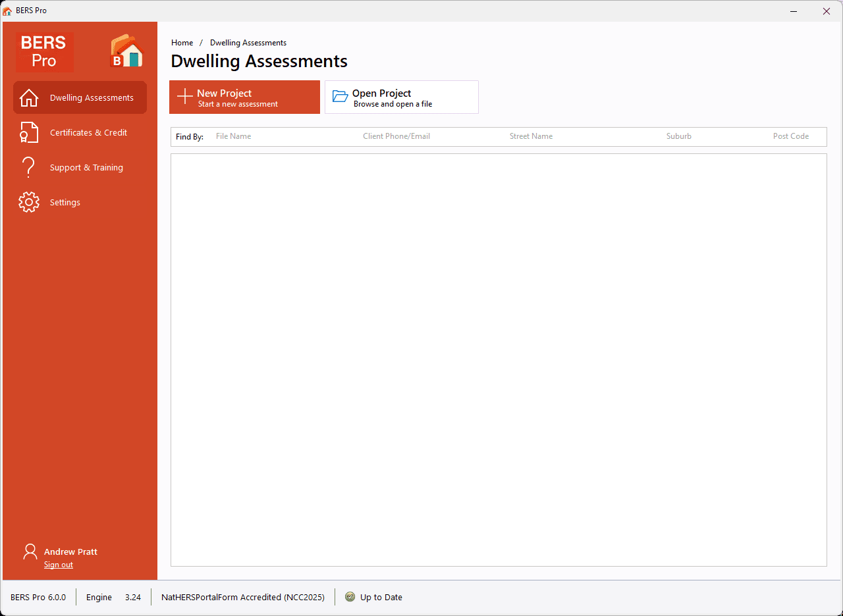Focus the Street Name search field
The height and width of the screenshot is (616, 843).
(x=583, y=136)
